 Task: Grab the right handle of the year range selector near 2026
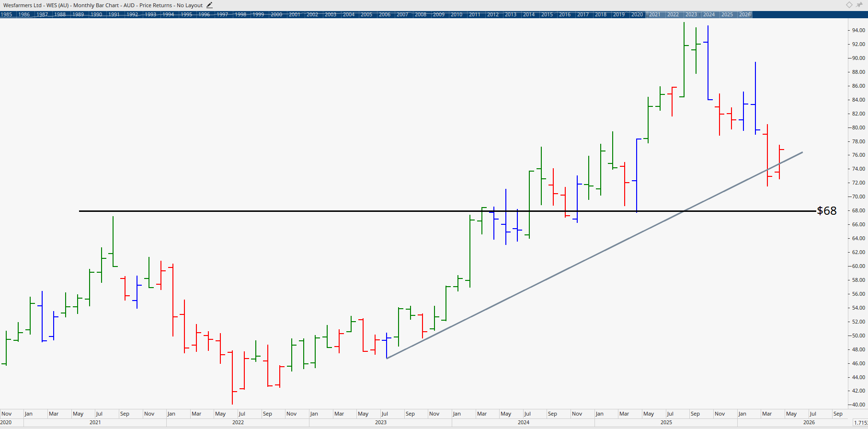tap(751, 14)
